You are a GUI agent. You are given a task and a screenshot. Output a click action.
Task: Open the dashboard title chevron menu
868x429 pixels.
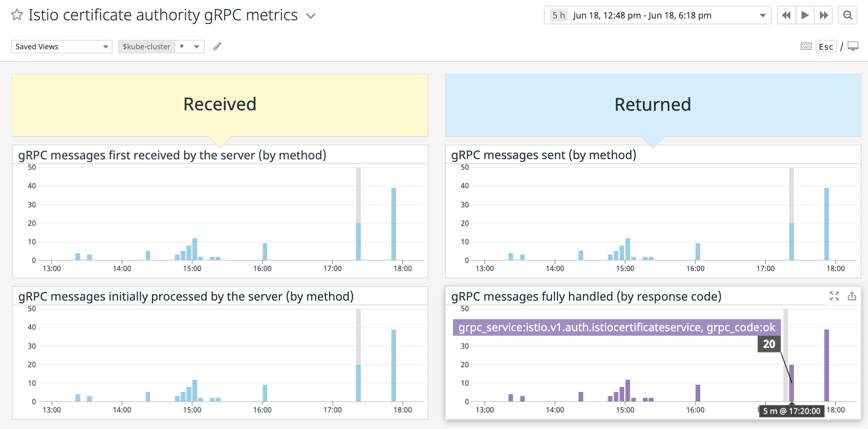(311, 16)
